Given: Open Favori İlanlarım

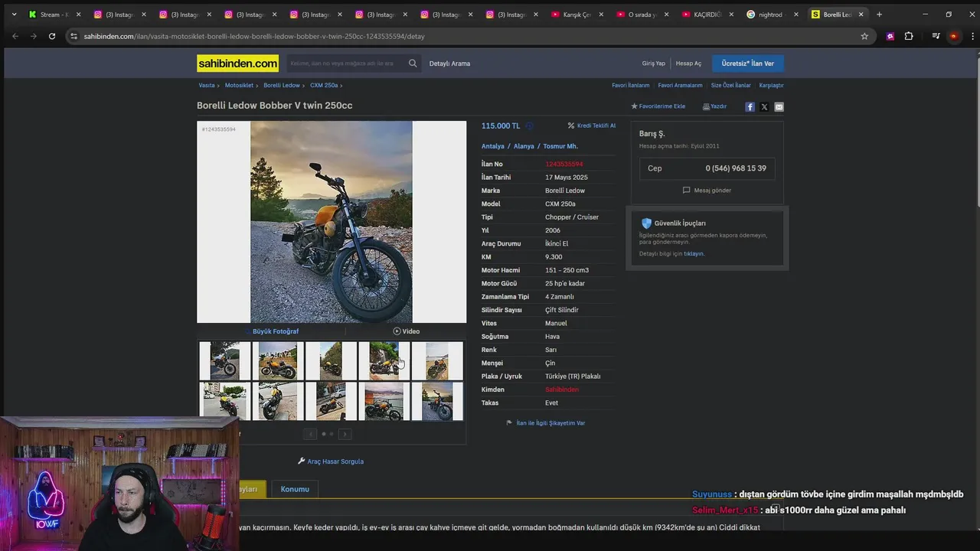Looking at the screenshot, I should point(631,86).
